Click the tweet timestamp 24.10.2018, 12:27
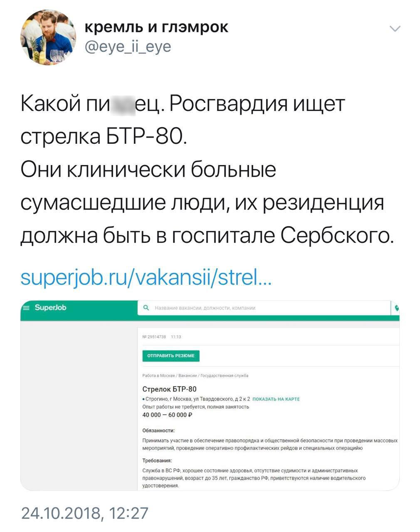The width and height of the screenshot is (420, 532). (85, 513)
